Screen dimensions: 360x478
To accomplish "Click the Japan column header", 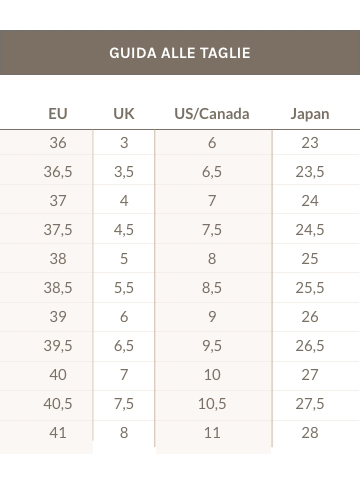I will click(310, 114).
